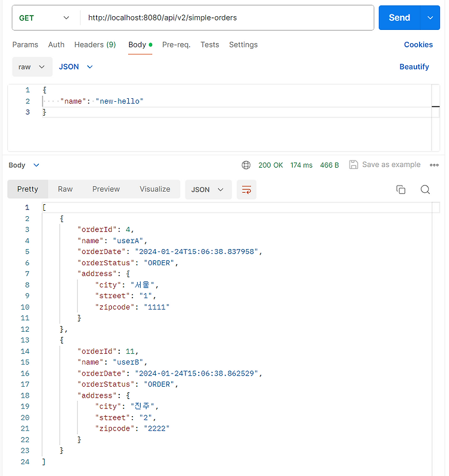The width and height of the screenshot is (449, 476).
Task: Click response line number 13
Action: [x=25, y=340]
